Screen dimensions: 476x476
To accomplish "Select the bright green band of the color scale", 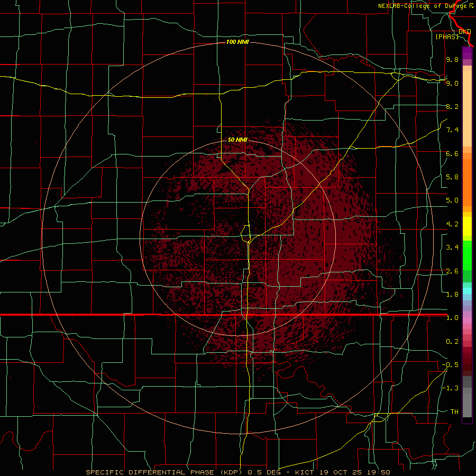I will click(x=467, y=255).
